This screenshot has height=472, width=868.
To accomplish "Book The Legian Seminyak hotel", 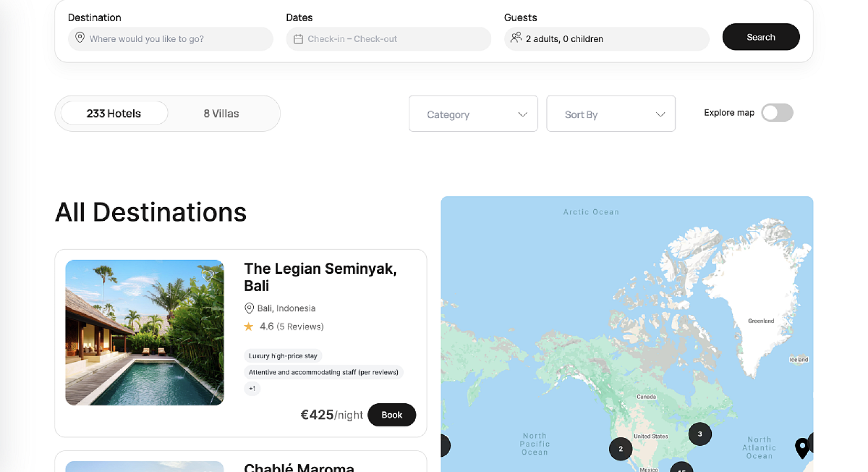I will [392, 415].
